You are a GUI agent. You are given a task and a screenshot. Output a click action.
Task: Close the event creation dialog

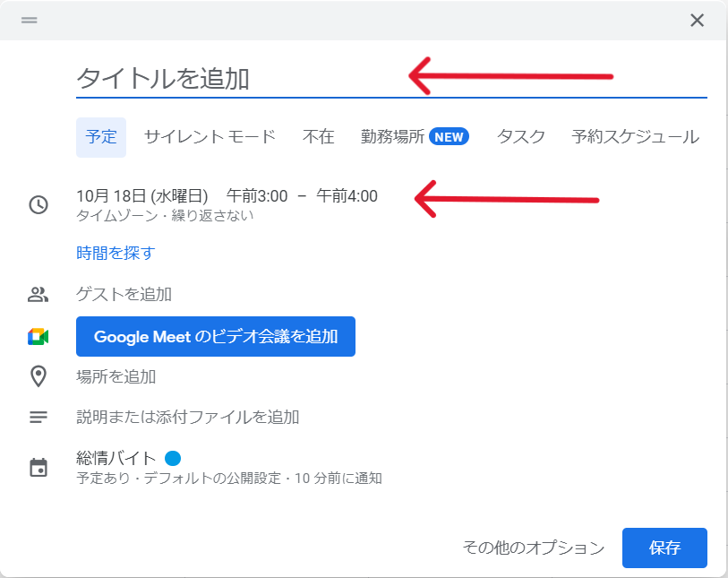(697, 21)
